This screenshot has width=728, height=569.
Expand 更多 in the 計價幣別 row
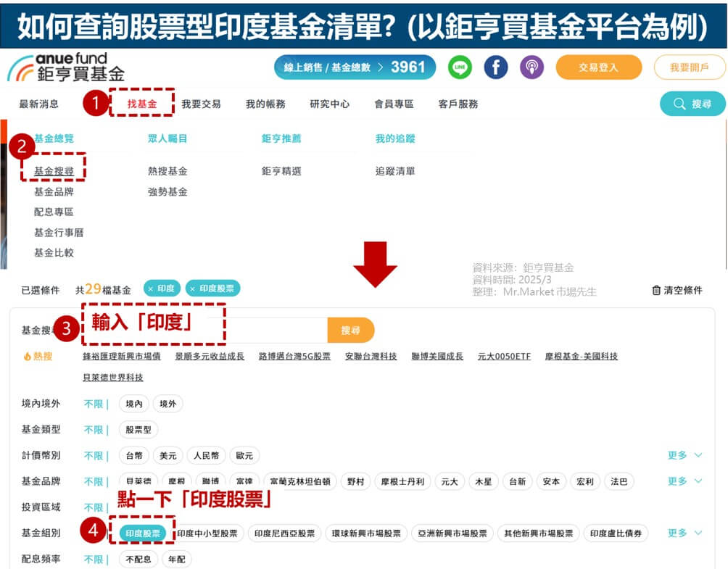coord(684,455)
